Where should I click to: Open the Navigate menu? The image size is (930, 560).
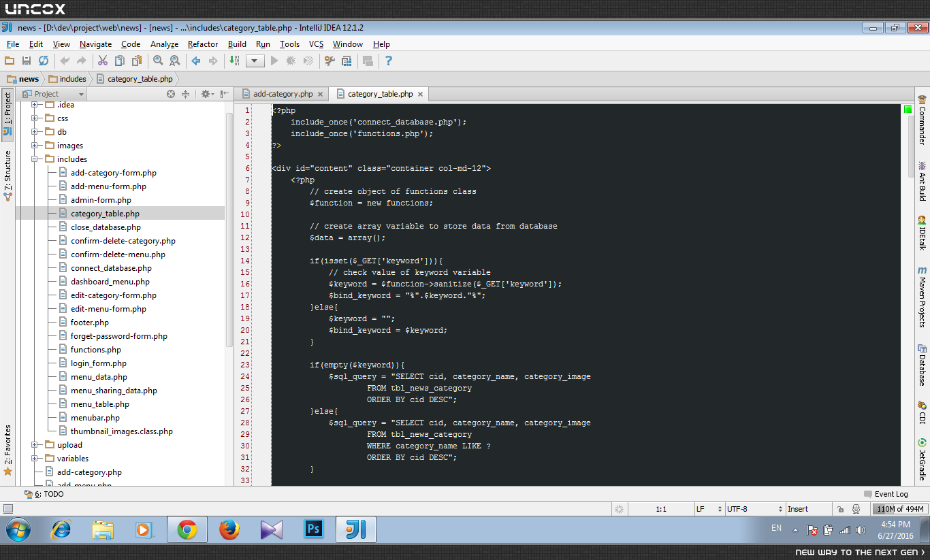(x=95, y=44)
